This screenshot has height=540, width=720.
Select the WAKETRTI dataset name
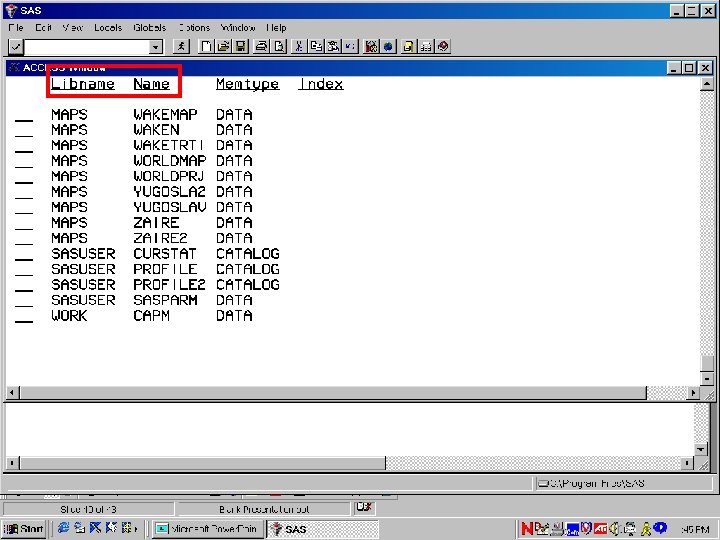[169, 145]
